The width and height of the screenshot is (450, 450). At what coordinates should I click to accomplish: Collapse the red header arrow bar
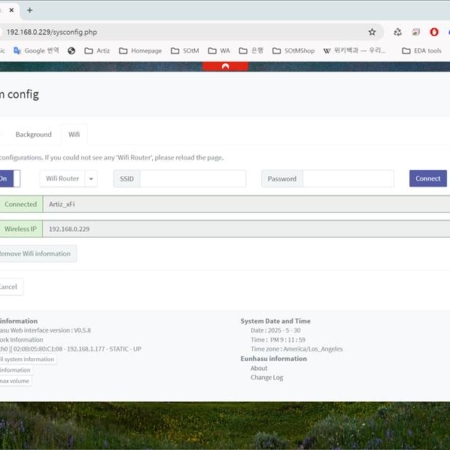[x=225, y=66]
